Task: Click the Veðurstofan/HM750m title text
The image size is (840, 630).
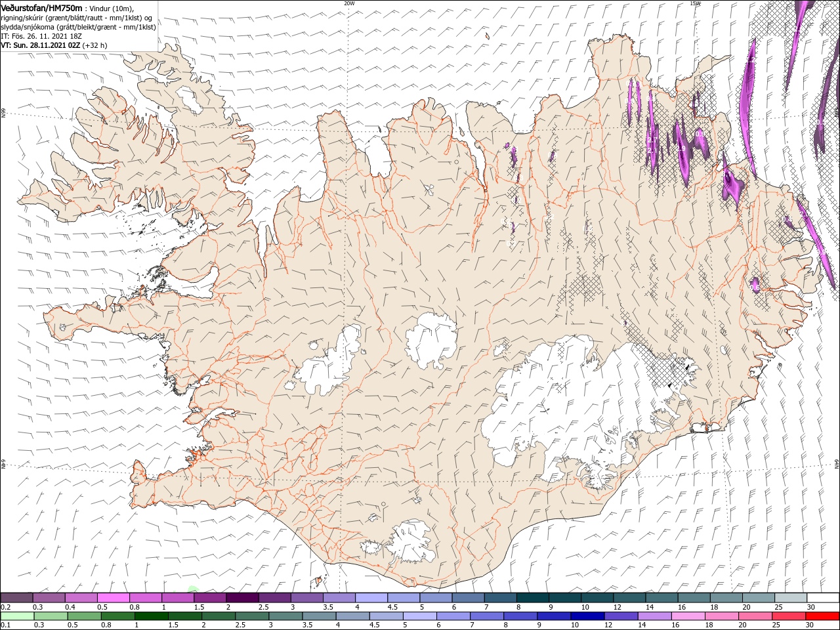Action: point(41,7)
